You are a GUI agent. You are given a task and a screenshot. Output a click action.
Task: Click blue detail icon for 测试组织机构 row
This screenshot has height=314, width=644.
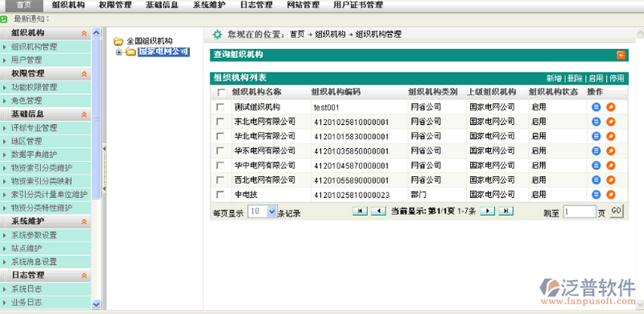(596, 107)
